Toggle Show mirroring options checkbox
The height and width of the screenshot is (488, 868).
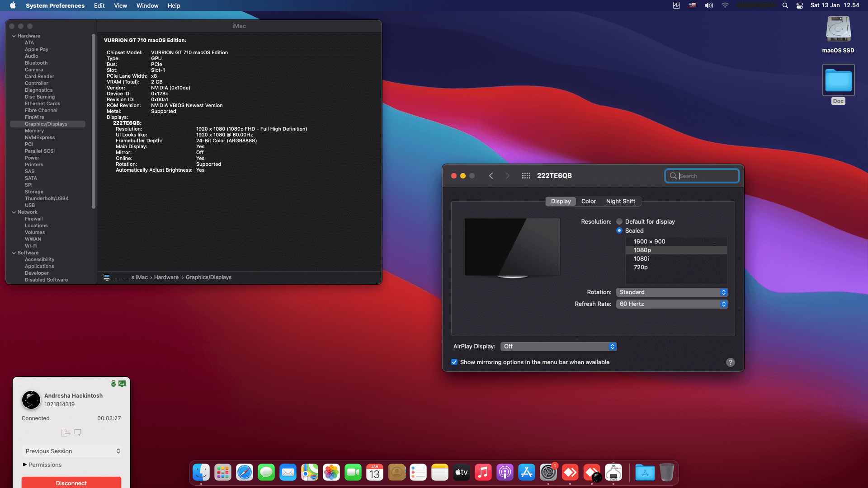tap(454, 362)
